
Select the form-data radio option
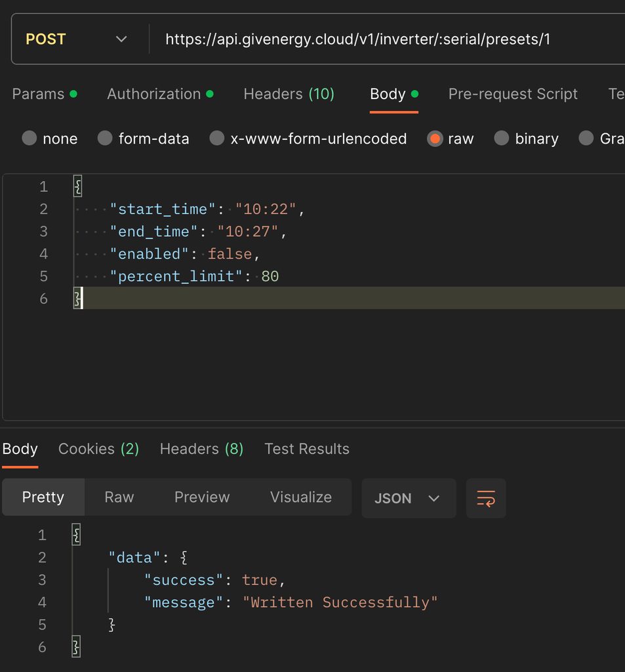coord(105,138)
